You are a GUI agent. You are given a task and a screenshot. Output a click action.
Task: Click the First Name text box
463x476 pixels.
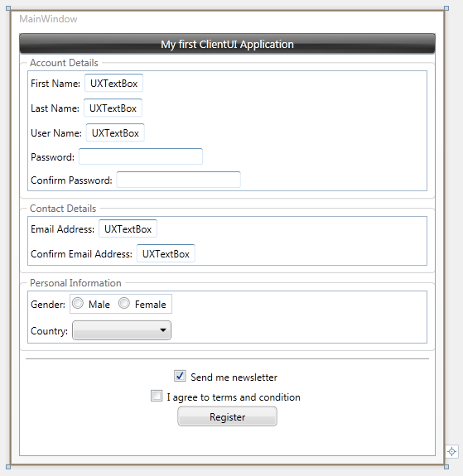pyautogui.click(x=114, y=83)
